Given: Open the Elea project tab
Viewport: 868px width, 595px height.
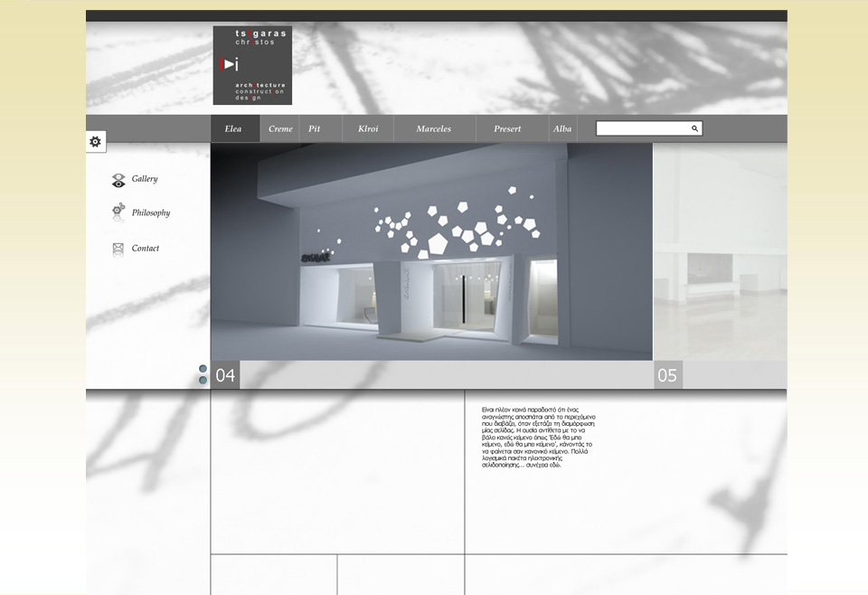Looking at the screenshot, I should [234, 128].
